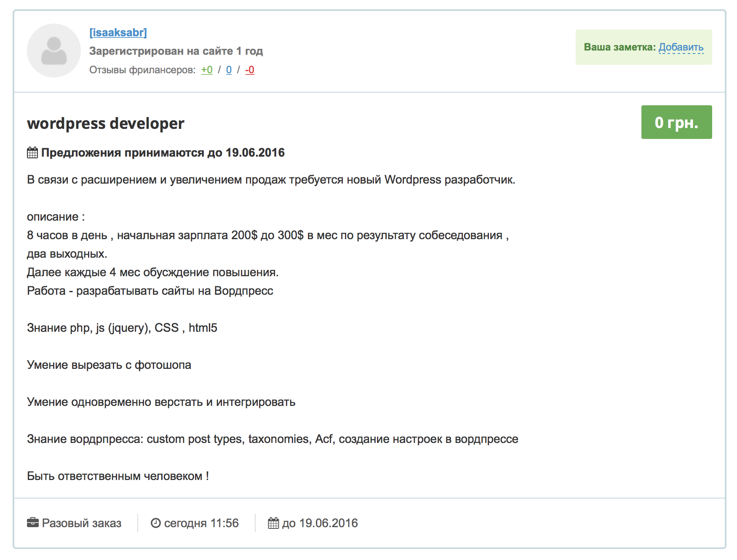Click text до 19.06.2016 in footer
The image size is (737, 560).
point(320,523)
